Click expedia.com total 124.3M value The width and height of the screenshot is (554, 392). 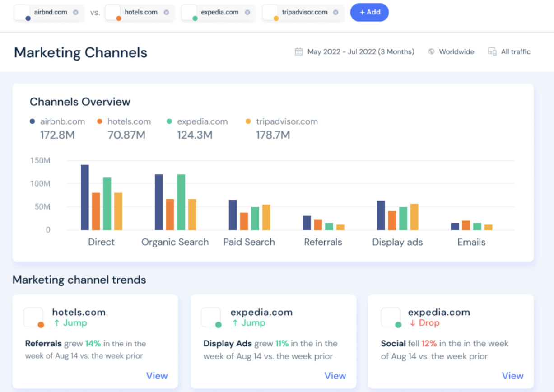[x=195, y=135]
